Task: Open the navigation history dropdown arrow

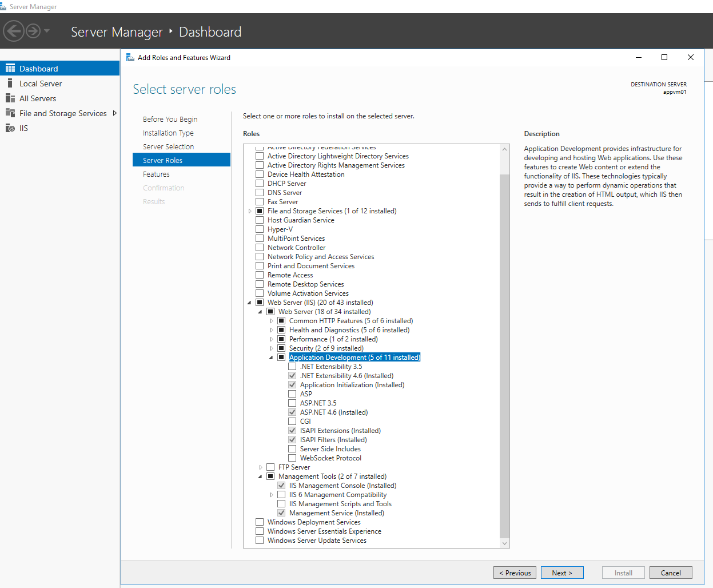Action: pos(47,31)
